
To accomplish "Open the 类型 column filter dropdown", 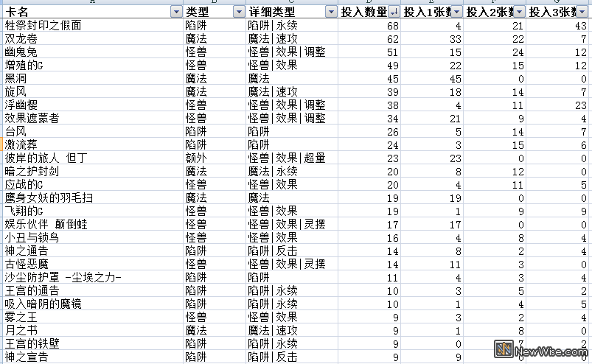I will point(239,12).
